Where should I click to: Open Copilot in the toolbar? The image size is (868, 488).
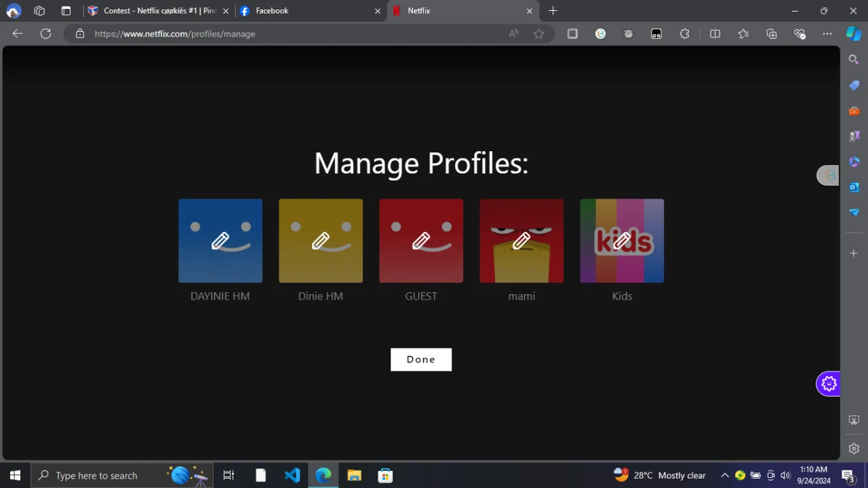coord(854,34)
